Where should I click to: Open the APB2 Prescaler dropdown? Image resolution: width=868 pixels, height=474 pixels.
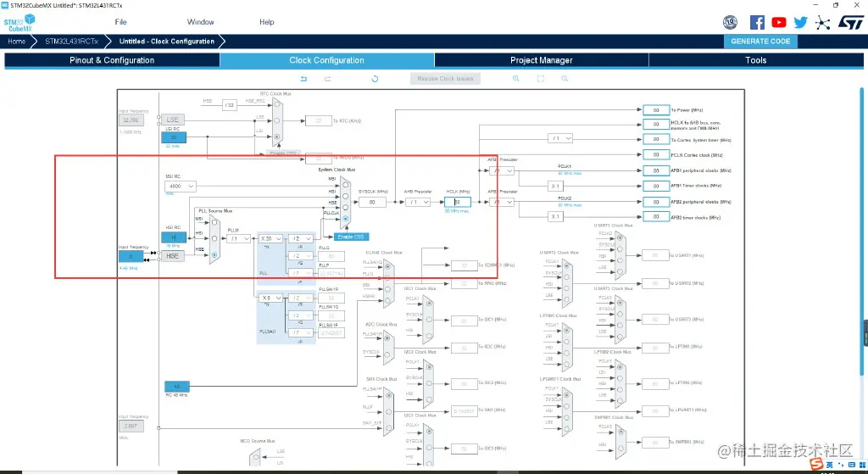point(502,202)
